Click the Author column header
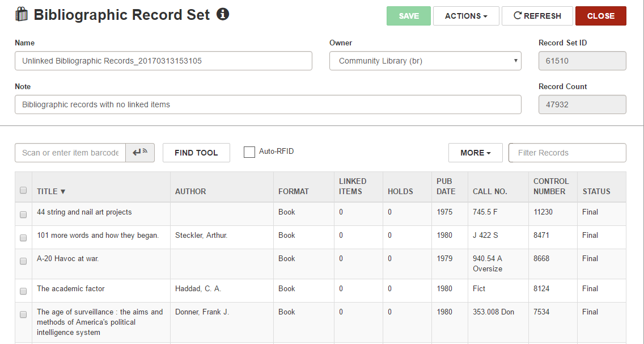Viewport: 644px width, 344px height. pos(190,191)
